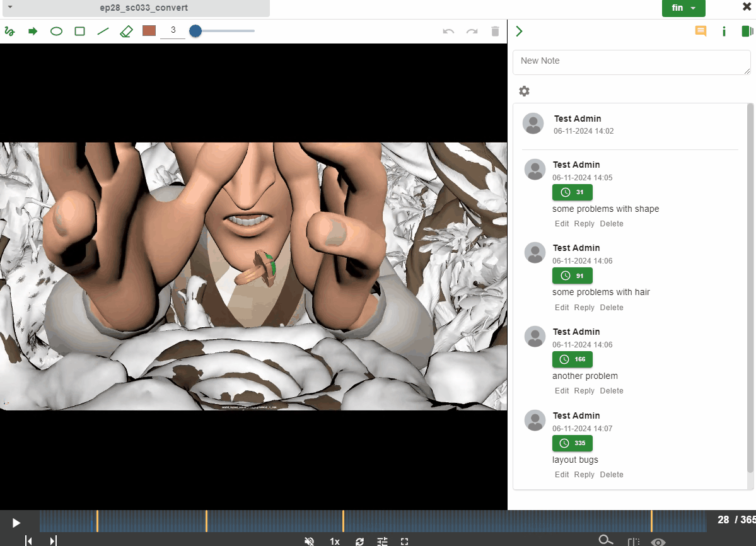Expand the ep28_sc033_convert version dropdown
Image resolution: width=756 pixels, height=546 pixels.
click(10, 7)
